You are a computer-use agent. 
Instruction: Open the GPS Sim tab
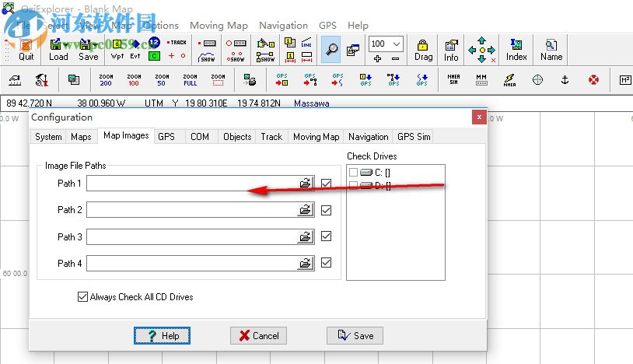414,137
